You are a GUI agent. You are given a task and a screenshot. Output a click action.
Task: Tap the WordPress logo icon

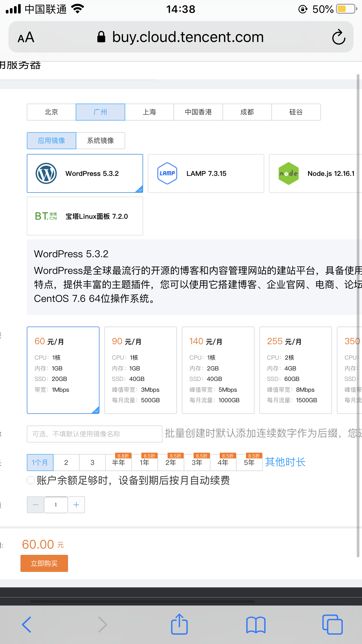tap(46, 173)
